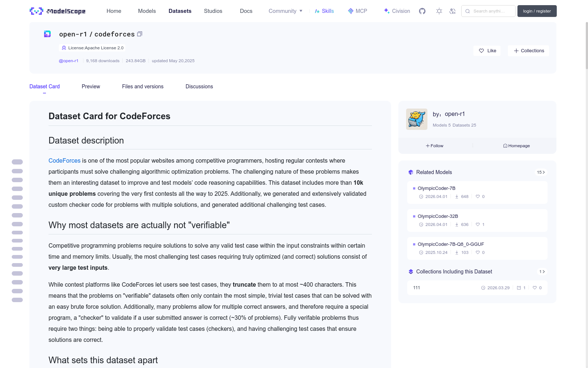Click the "updated May 20,2025" text

coord(173,61)
